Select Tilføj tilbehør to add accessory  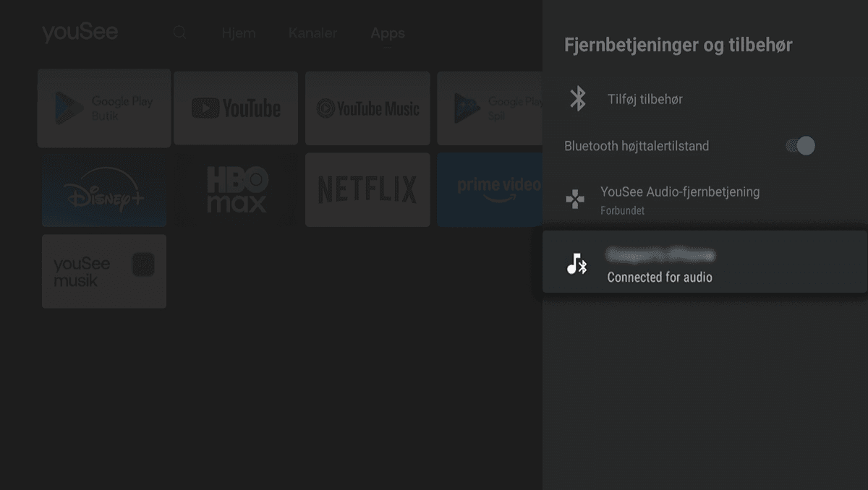point(705,99)
